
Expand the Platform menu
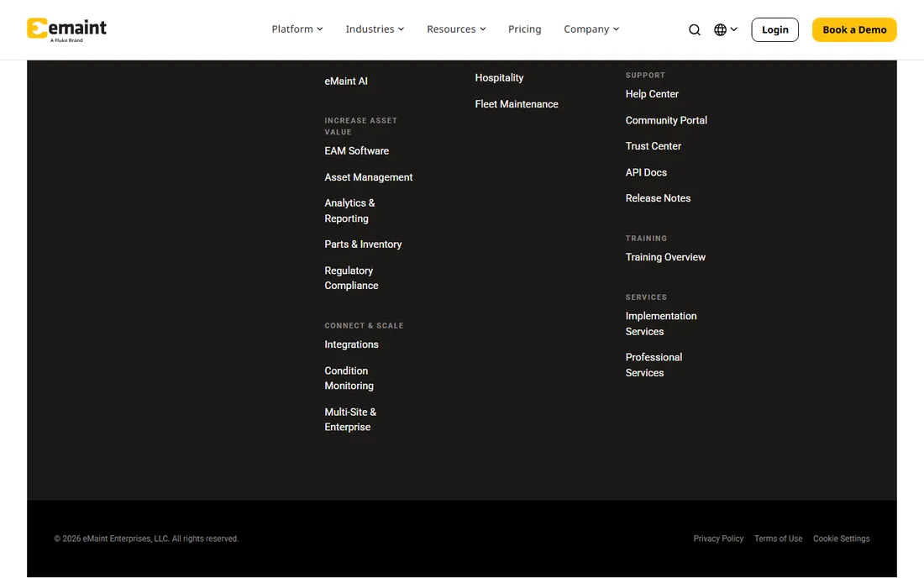point(297,29)
